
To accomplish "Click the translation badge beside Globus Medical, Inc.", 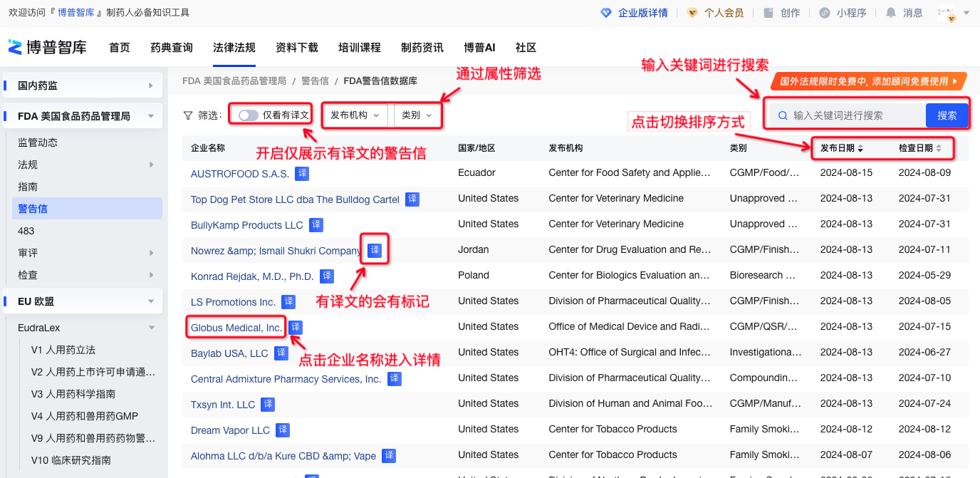I will click(296, 328).
